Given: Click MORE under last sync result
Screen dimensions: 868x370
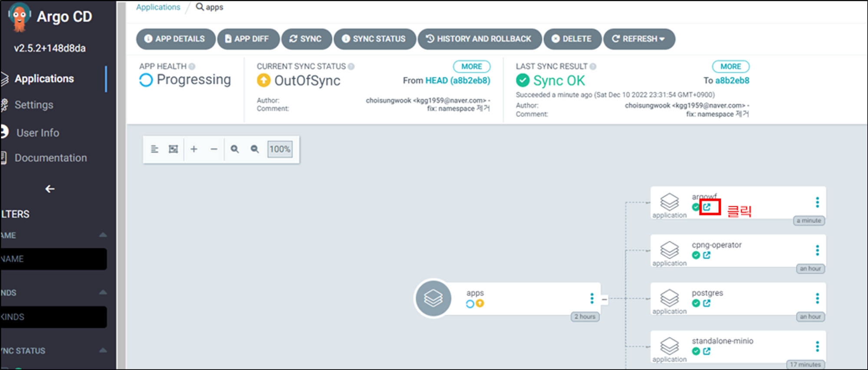Looking at the screenshot, I should point(731,66).
